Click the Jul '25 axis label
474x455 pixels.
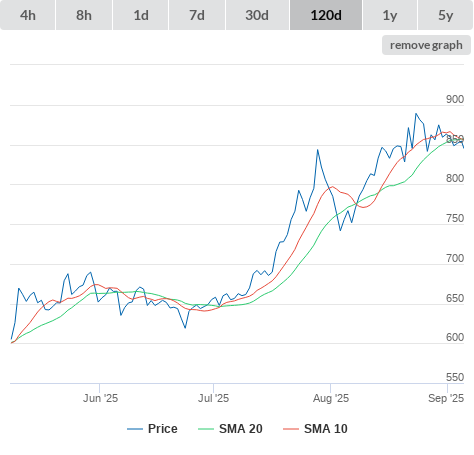click(x=214, y=398)
